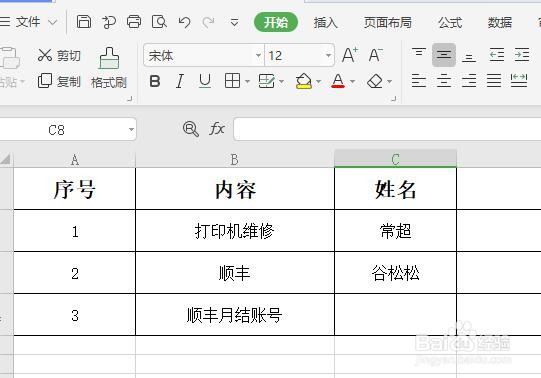Screen dimensions: 541x378
Task: Click the select-all corner triangle
Action: pos(6,159)
